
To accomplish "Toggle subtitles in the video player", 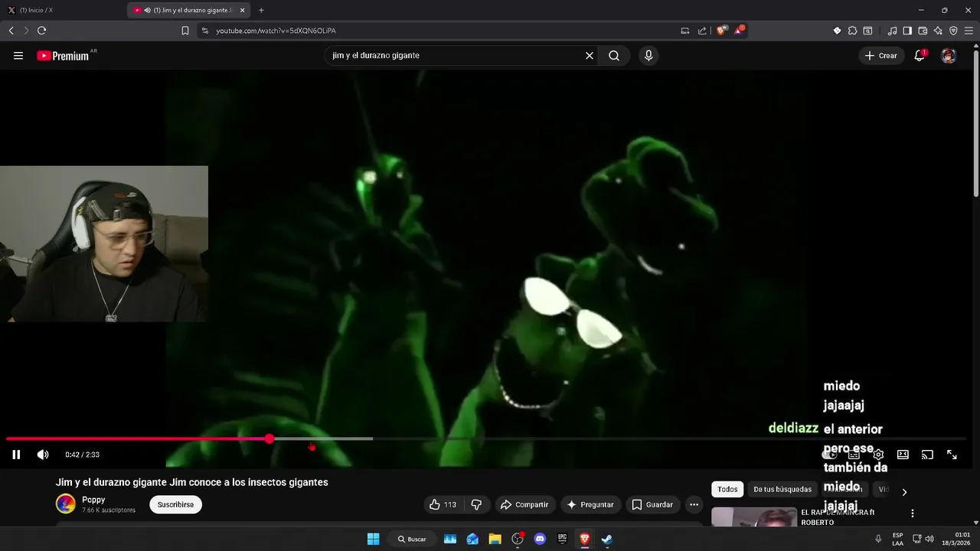I will coord(854,455).
